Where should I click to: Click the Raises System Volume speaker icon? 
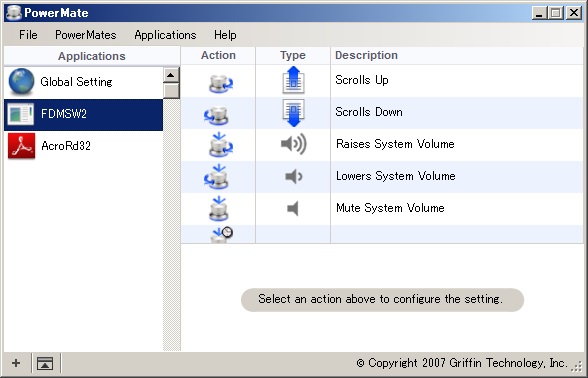[293, 144]
